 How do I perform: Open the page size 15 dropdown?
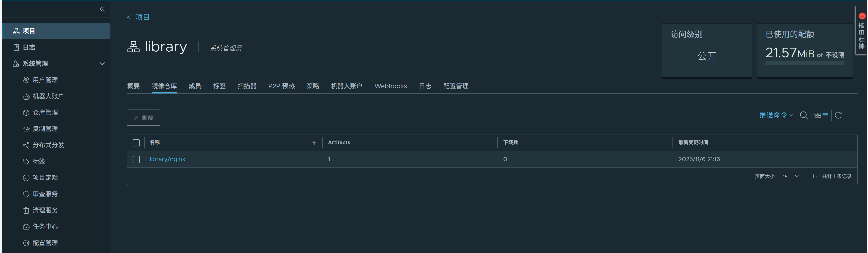point(791,177)
